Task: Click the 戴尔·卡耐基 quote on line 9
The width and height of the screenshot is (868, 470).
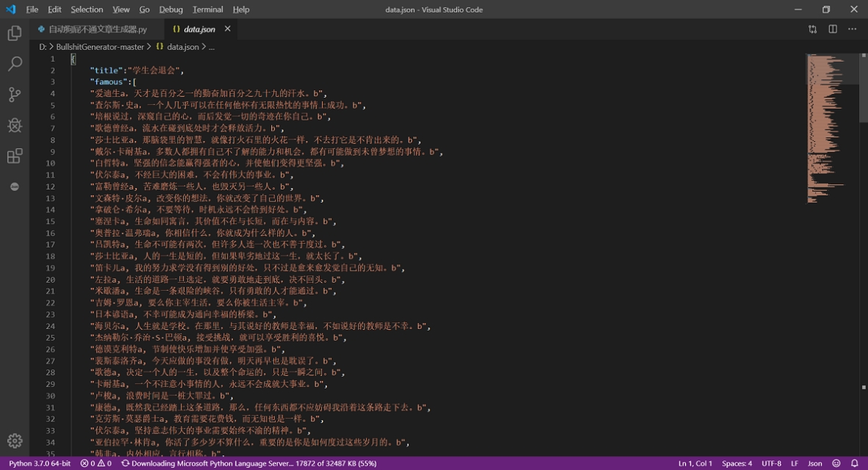Action: [x=266, y=151]
